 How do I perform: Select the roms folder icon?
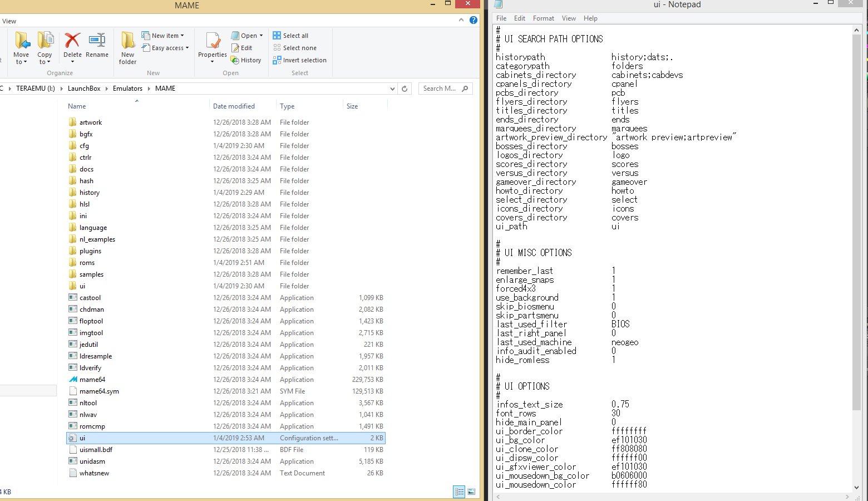[x=73, y=262]
